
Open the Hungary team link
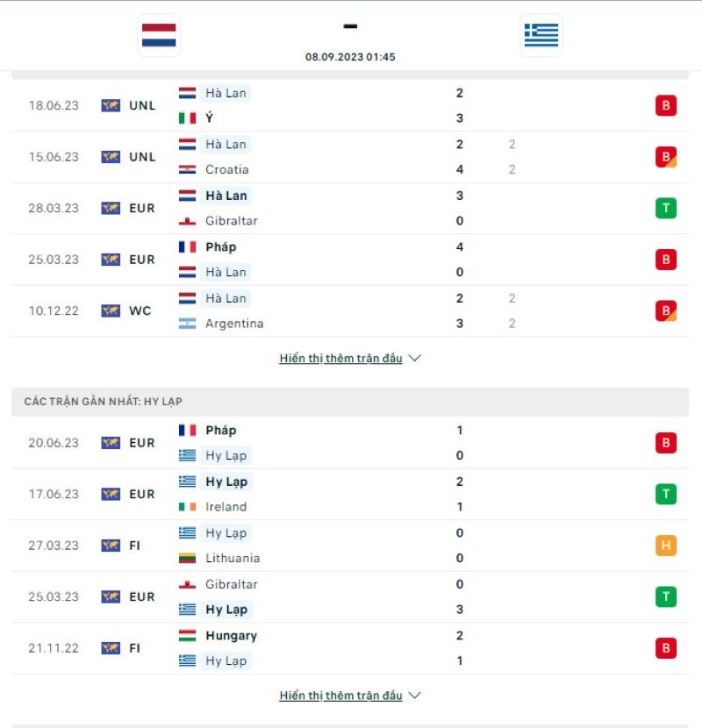(x=231, y=635)
